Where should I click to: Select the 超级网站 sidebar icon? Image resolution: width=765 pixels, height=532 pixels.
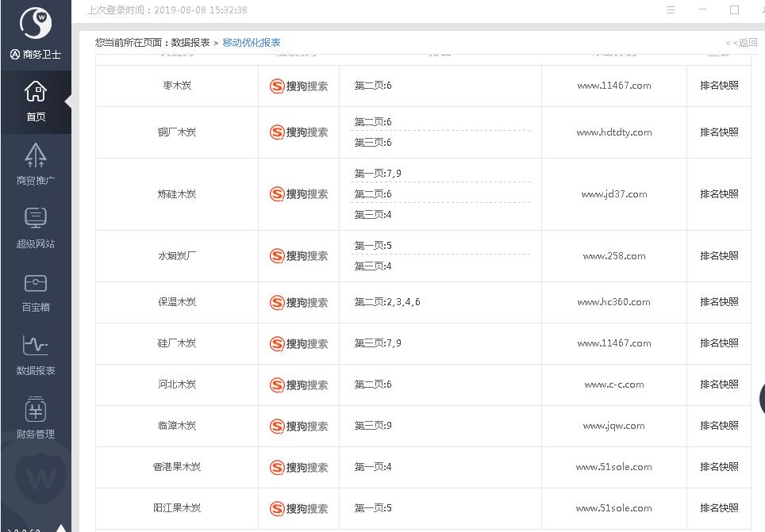coord(36,228)
